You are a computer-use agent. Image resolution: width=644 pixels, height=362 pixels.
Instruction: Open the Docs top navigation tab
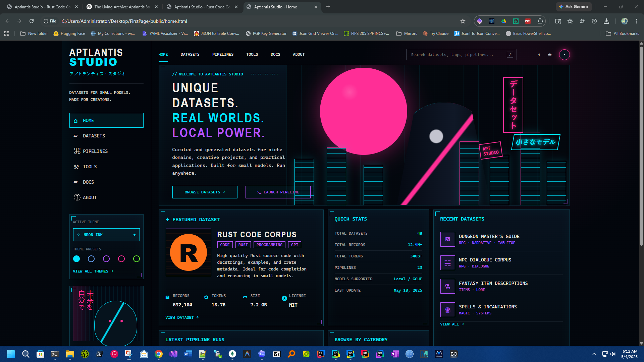coord(275,54)
